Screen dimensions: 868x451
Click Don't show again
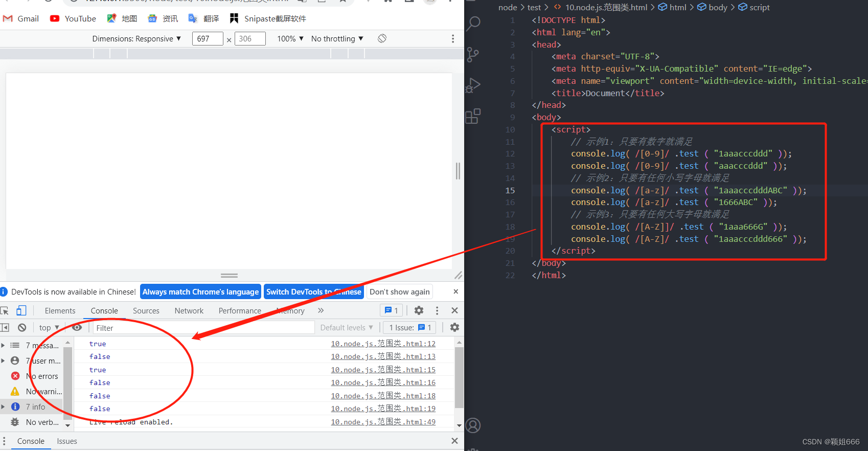click(400, 291)
